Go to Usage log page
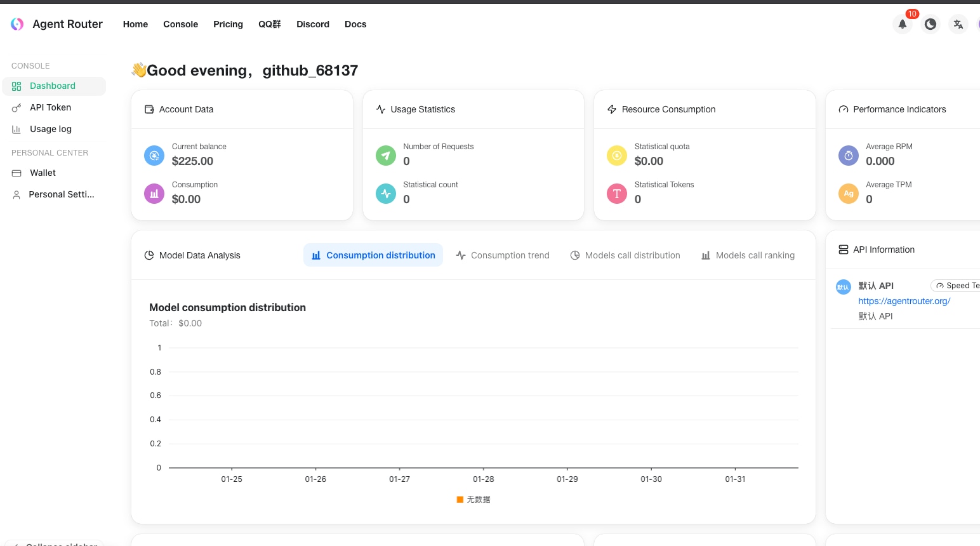 pyautogui.click(x=51, y=129)
